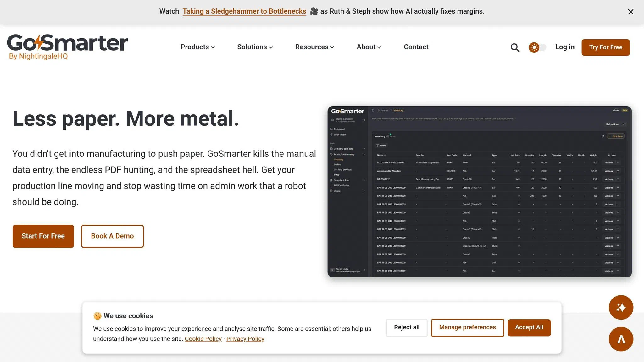644x362 pixels.
Task: Close the announcement banner with X
Action: click(x=630, y=12)
